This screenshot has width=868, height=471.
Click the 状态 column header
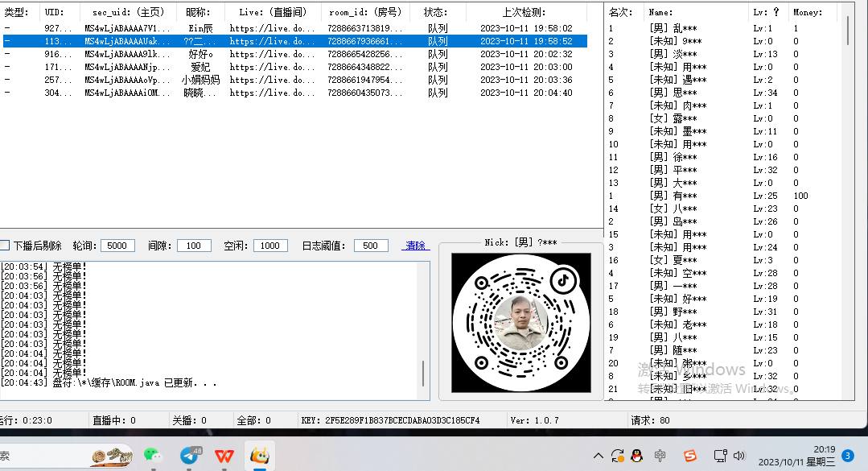[436, 12]
